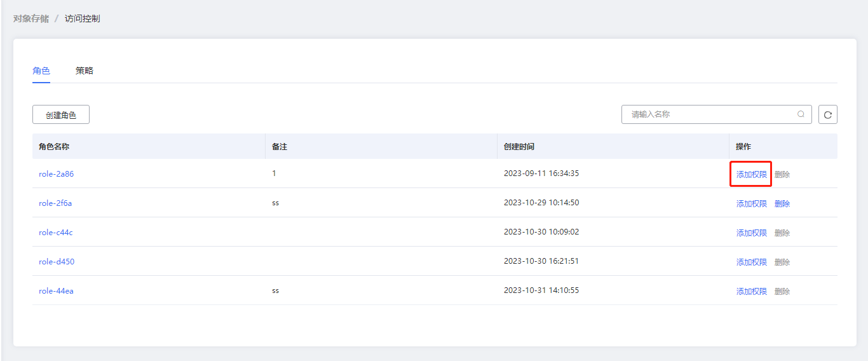Switch to the 策略 tab
868x361 pixels.
click(x=85, y=71)
